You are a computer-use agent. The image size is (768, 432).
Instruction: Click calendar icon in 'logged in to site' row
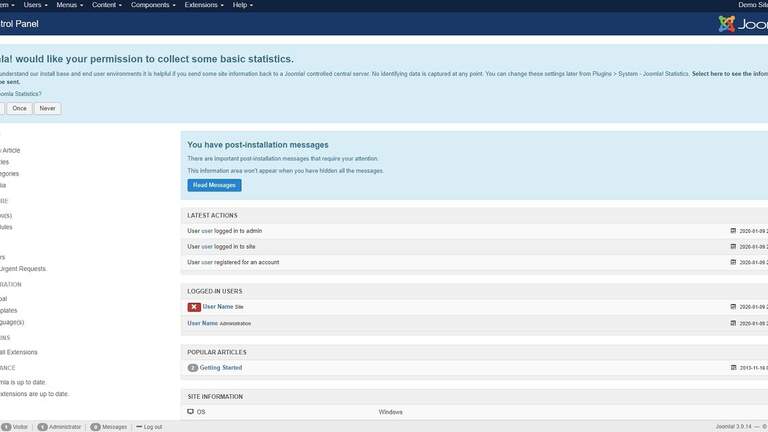click(x=733, y=246)
